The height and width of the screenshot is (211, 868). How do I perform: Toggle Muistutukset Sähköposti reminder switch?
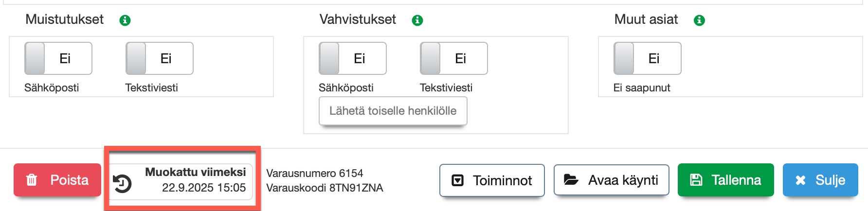click(58, 58)
